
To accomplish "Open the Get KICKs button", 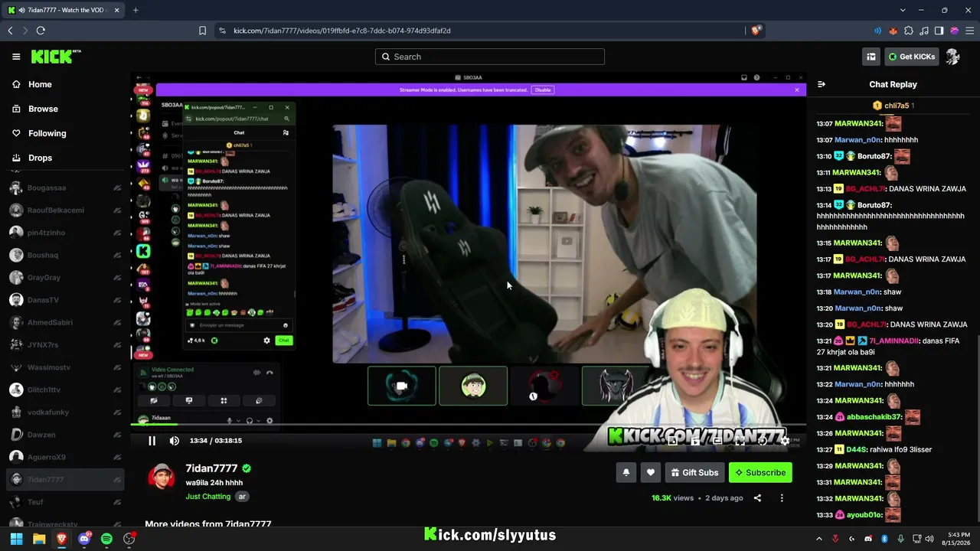I will coord(911,57).
